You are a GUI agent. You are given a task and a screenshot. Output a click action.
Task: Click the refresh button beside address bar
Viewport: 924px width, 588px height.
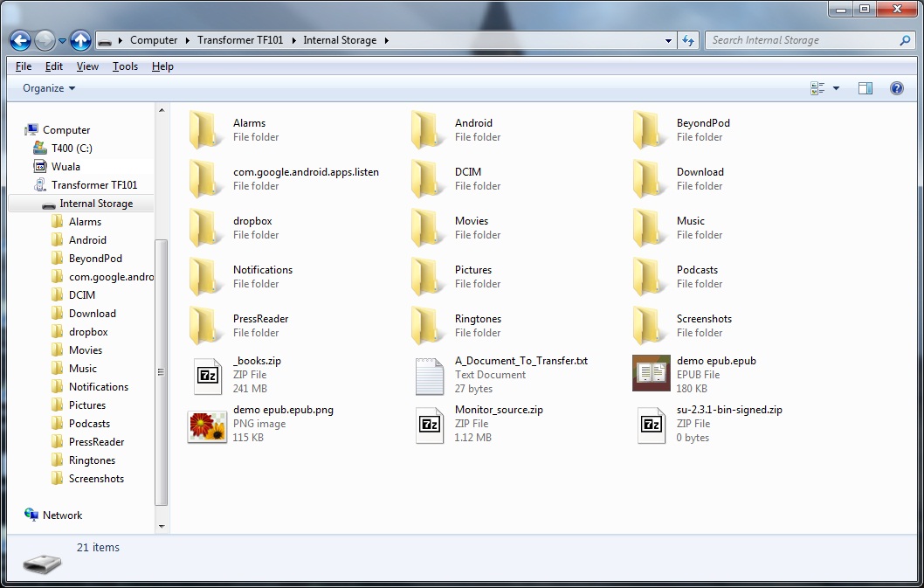pyautogui.click(x=688, y=40)
